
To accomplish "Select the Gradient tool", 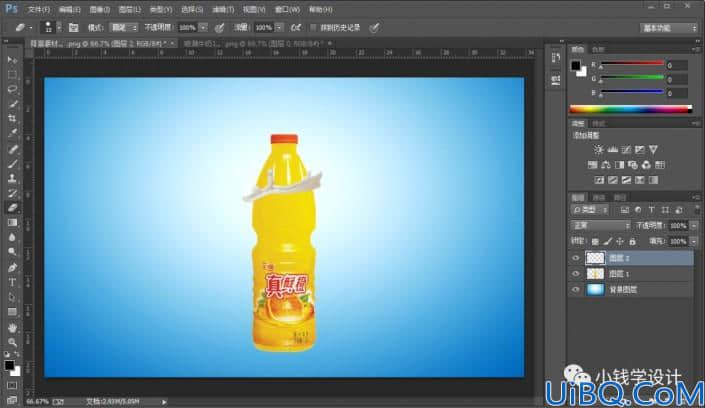I will [x=12, y=223].
